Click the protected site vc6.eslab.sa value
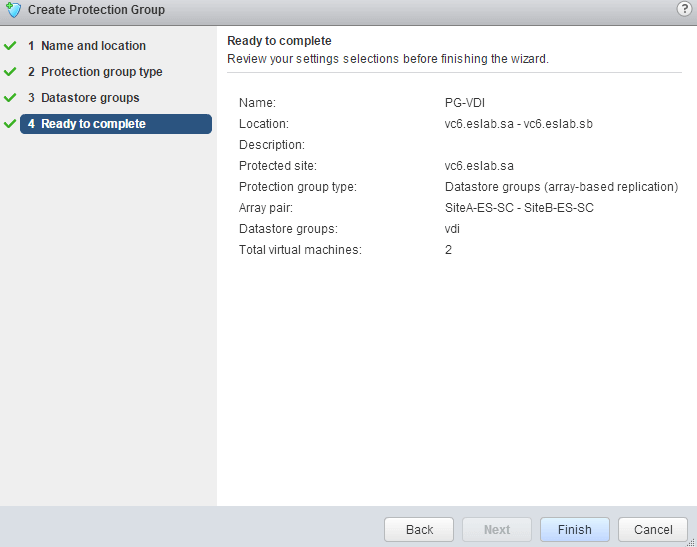The image size is (697, 547). 479,165
